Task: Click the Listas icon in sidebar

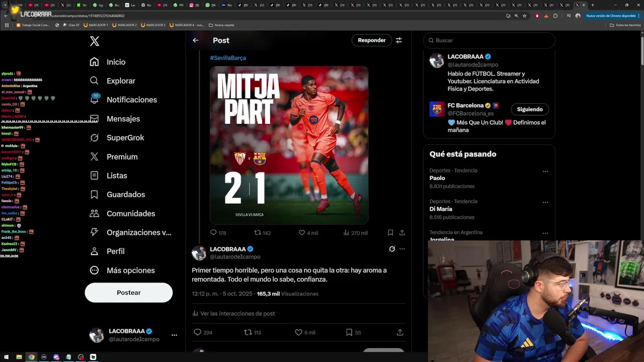Action: [x=94, y=175]
